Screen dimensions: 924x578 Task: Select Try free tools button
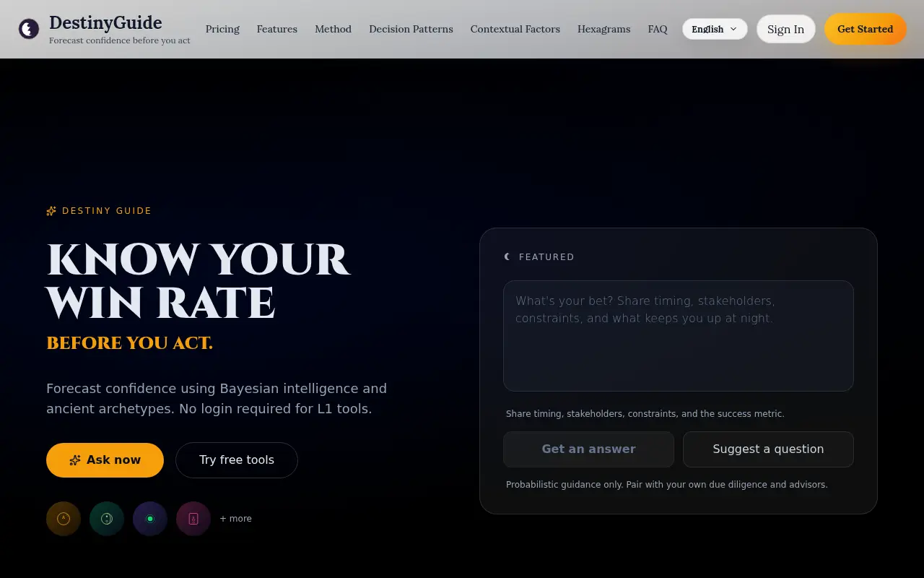click(x=237, y=460)
